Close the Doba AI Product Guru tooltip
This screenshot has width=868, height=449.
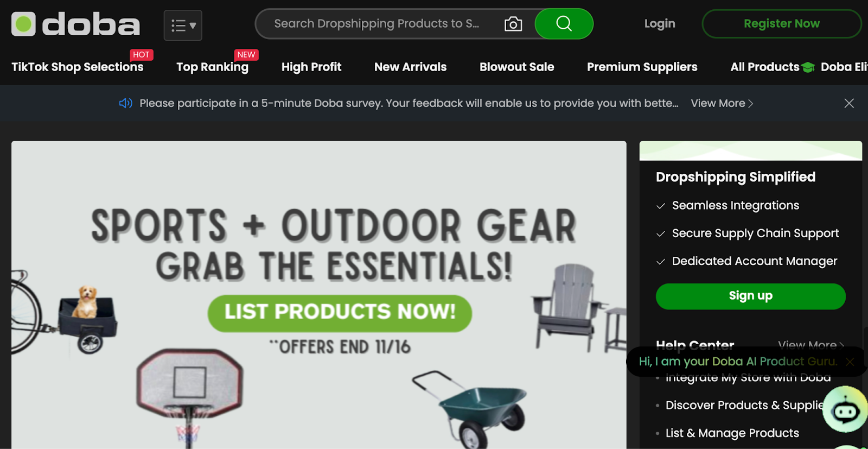pyautogui.click(x=850, y=362)
